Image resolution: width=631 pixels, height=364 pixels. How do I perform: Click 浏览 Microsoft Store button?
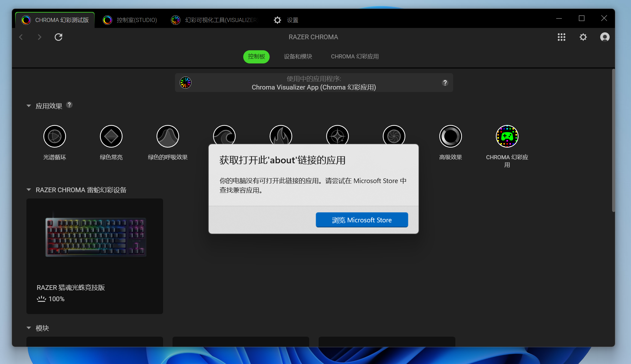362,220
